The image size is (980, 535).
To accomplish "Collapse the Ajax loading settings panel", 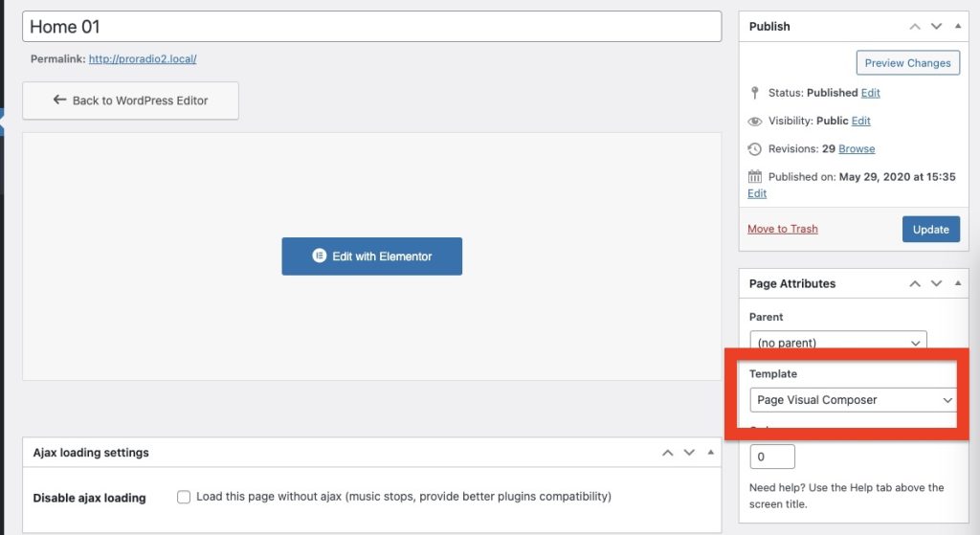I will pyautogui.click(x=709, y=453).
